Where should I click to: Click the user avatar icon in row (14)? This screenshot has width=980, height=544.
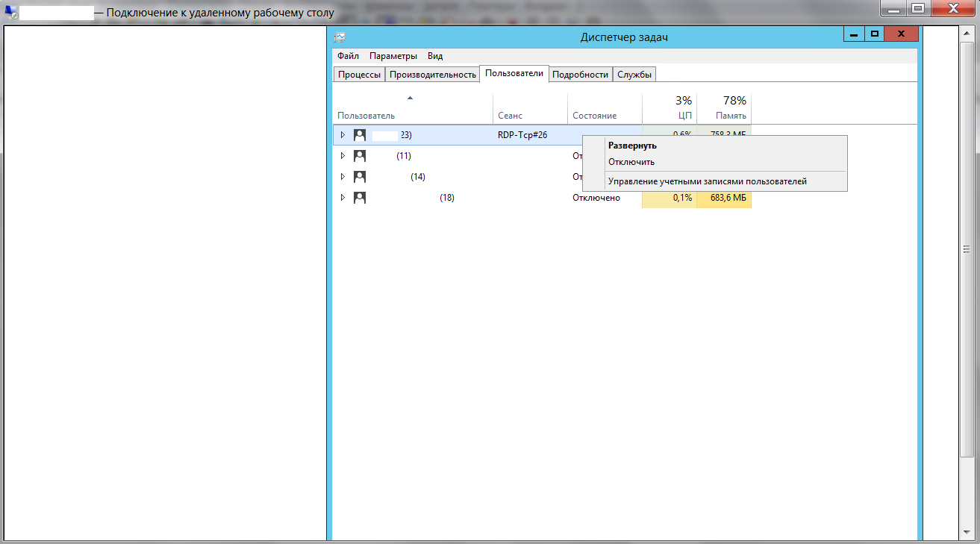coord(360,177)
